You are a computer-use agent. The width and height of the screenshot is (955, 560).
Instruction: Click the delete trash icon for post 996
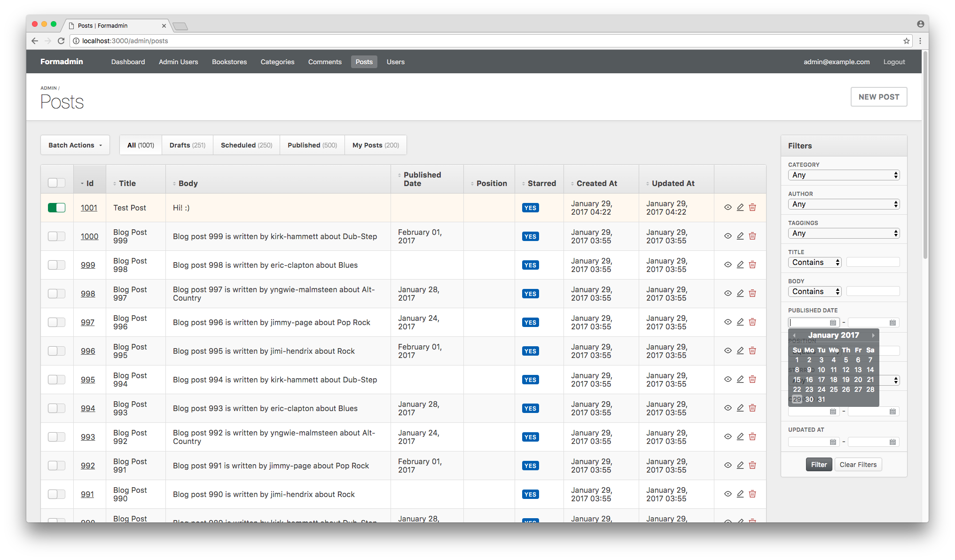[752, 350]
